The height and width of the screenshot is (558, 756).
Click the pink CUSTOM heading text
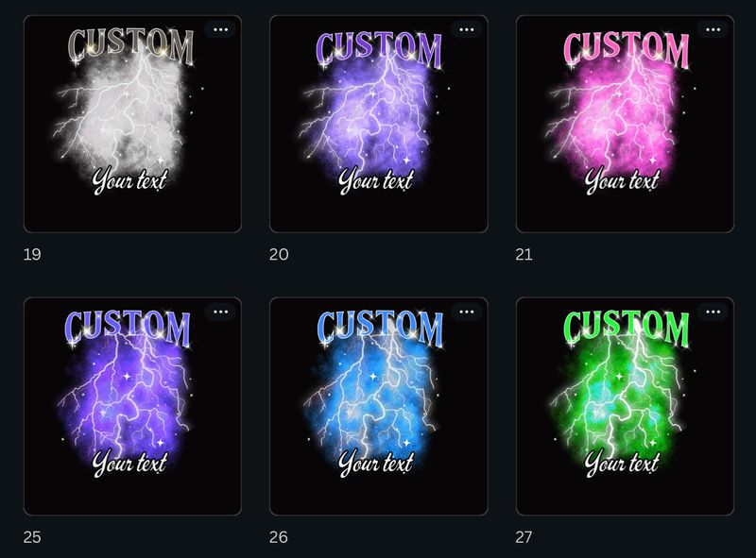coord(626,48)
